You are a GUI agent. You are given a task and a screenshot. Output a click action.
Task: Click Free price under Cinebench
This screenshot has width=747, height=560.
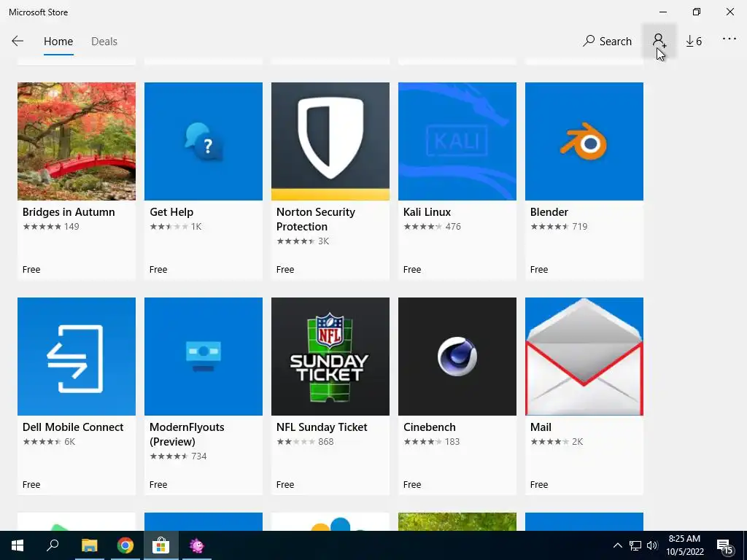click(412, 485)
